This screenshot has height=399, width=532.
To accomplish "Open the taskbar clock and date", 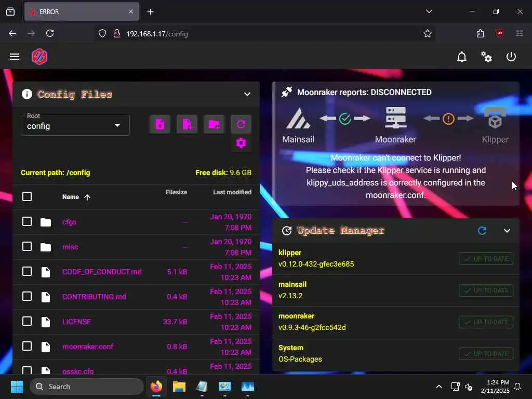I will pyautogui.click(x=495, y=387).
